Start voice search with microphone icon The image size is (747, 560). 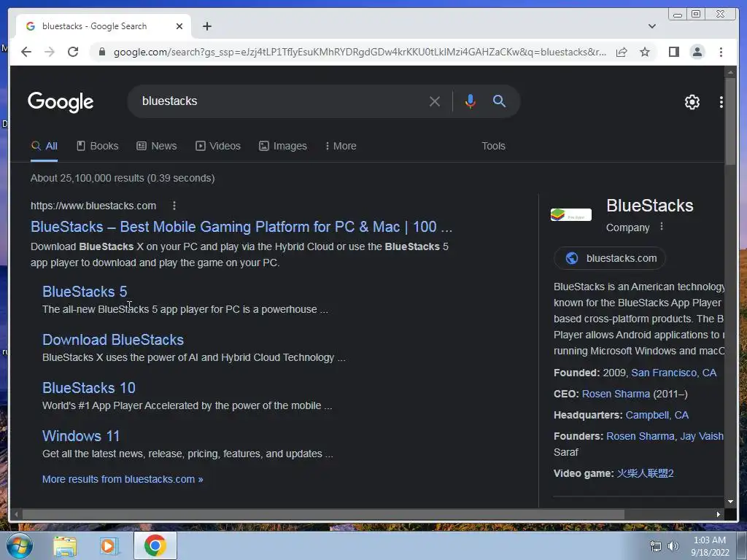click(x=470, y=101)
